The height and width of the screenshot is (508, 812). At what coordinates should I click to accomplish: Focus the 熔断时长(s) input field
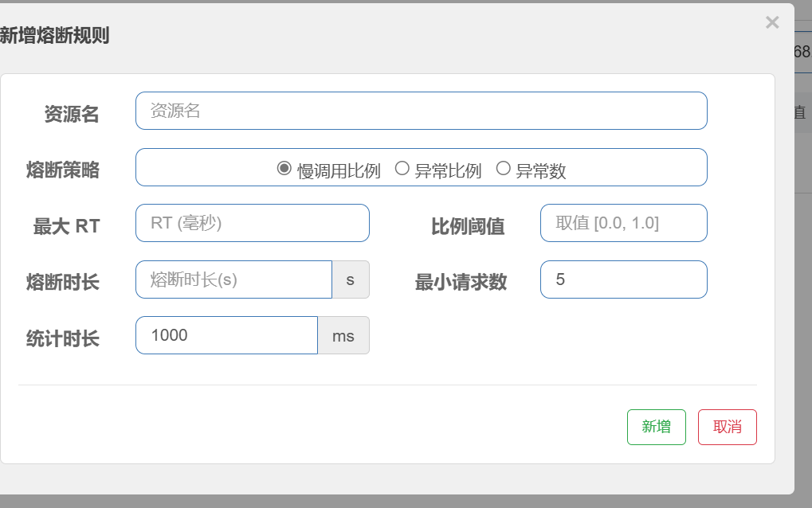[x=233, y=279]
